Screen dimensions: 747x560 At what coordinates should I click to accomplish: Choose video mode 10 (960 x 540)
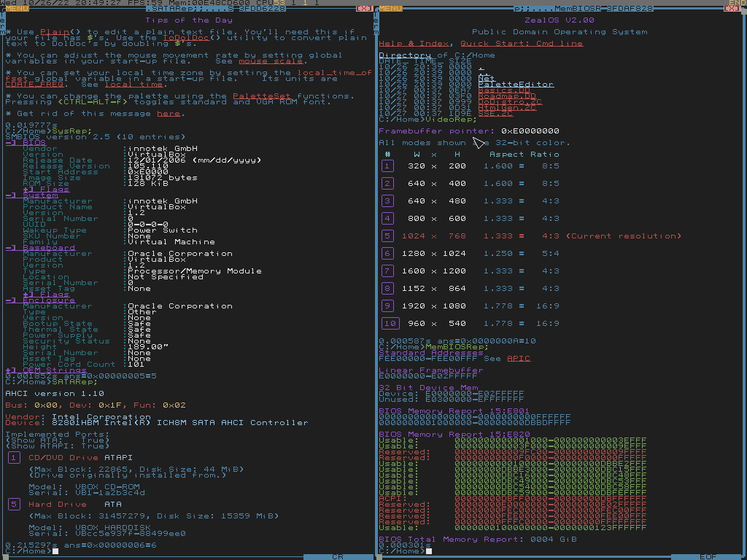click(x=390, y=323)
